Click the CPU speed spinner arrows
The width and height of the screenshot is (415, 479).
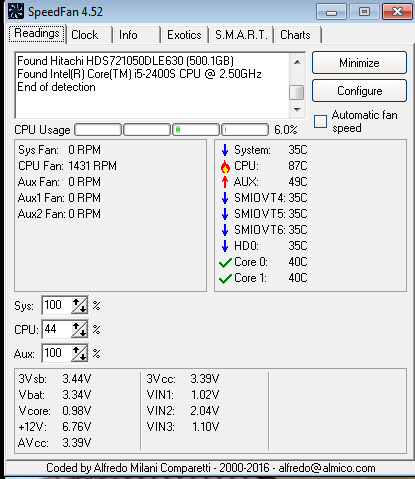[x=79, y=329]
